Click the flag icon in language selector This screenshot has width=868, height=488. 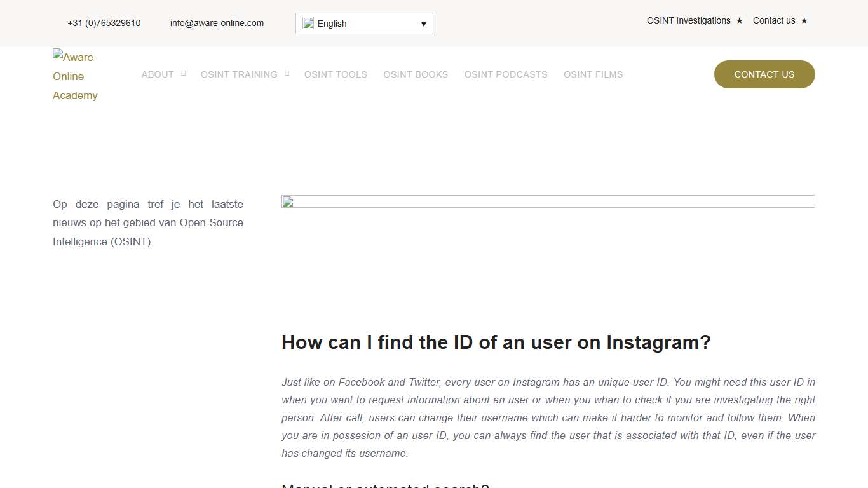pos(309,23)
